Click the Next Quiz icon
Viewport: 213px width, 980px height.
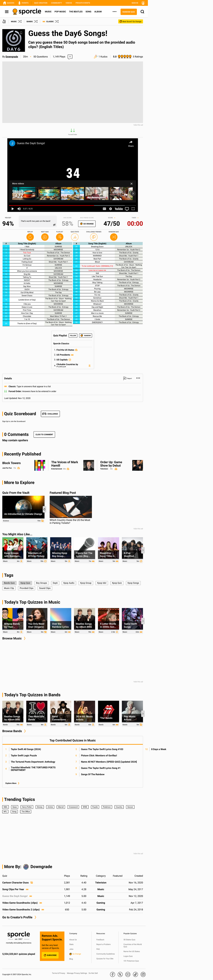coord(45,237)
